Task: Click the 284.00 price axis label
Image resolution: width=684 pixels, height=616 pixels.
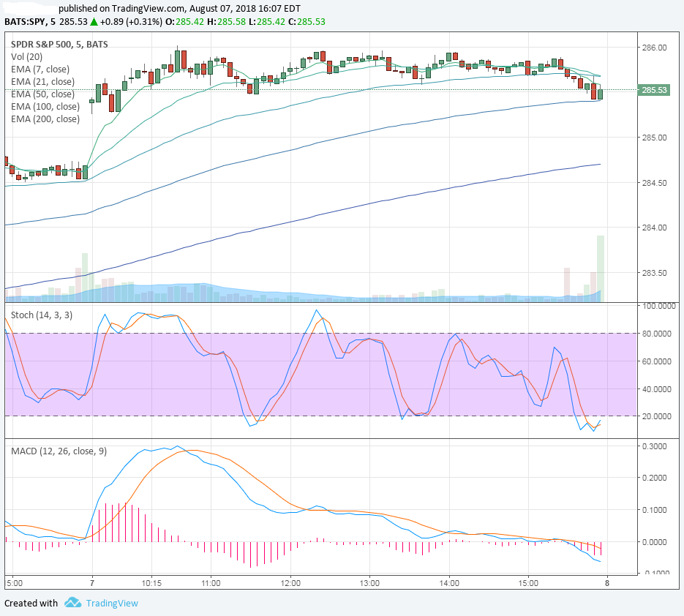Action: coord(654,228)
